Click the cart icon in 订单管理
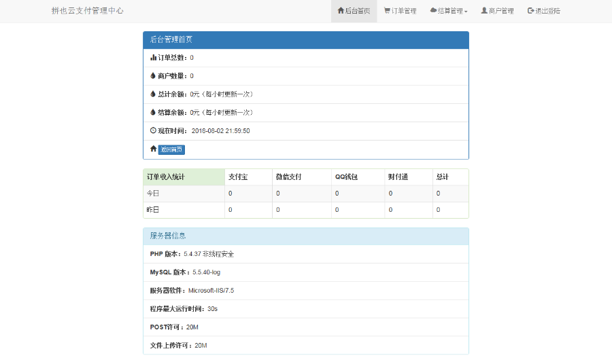Screen dimensions: 612x364 [387, 10]
